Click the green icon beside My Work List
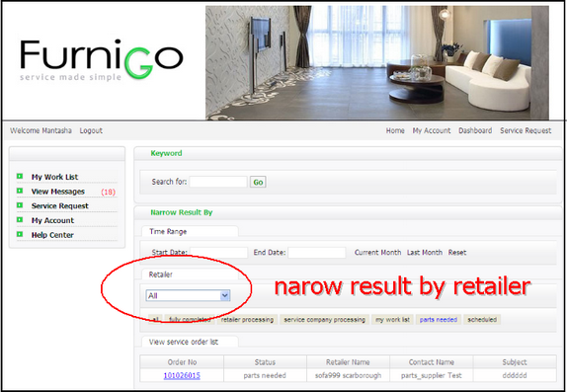The height and width of the screenshot is (392, 567). point(20,177)
